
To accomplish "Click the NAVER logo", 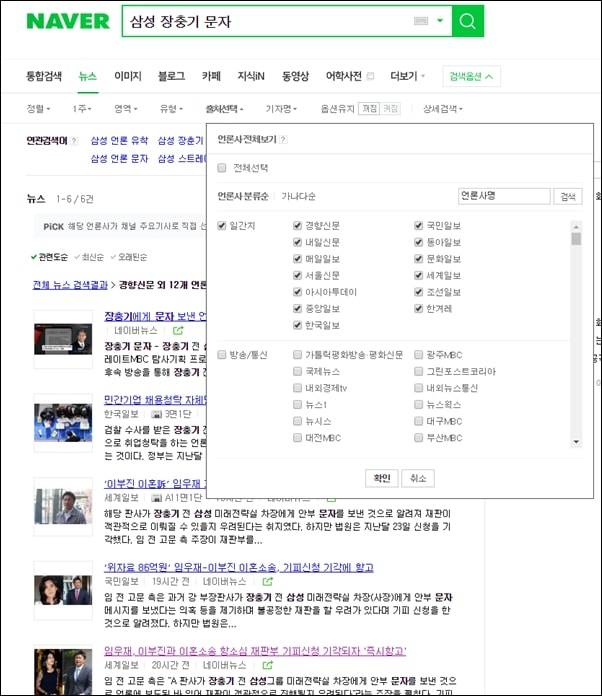I will coord(68,21).
